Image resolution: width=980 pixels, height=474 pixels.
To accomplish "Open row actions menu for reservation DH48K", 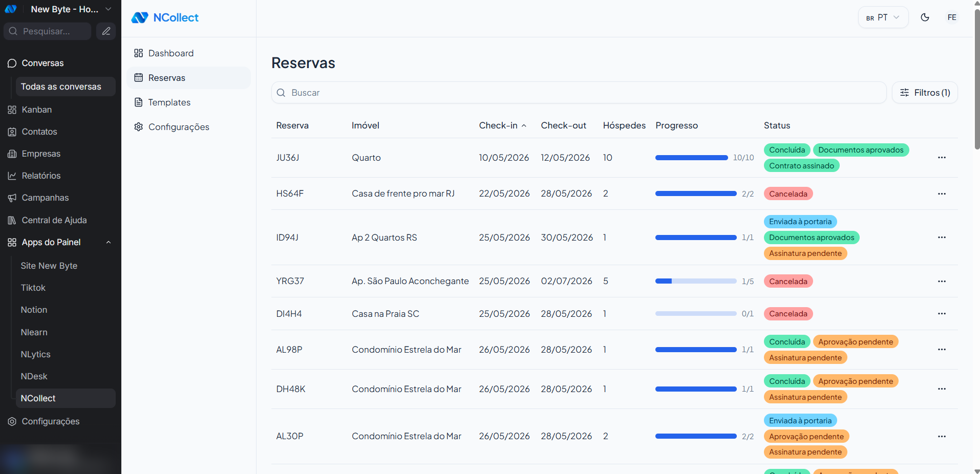I will [x=942, y=389].
